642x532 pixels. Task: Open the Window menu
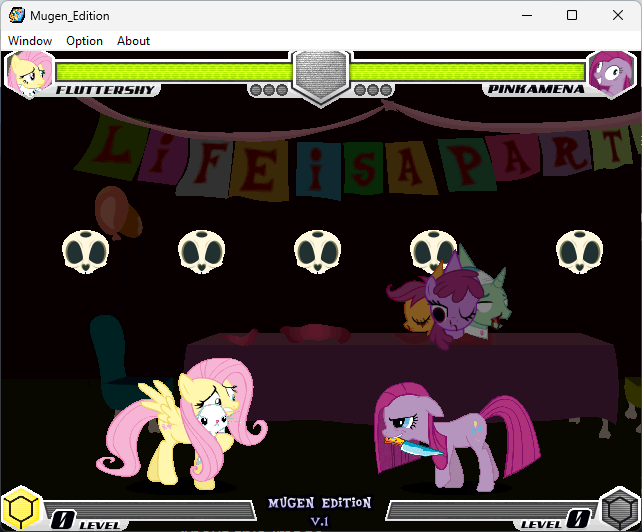coord(30,41)
